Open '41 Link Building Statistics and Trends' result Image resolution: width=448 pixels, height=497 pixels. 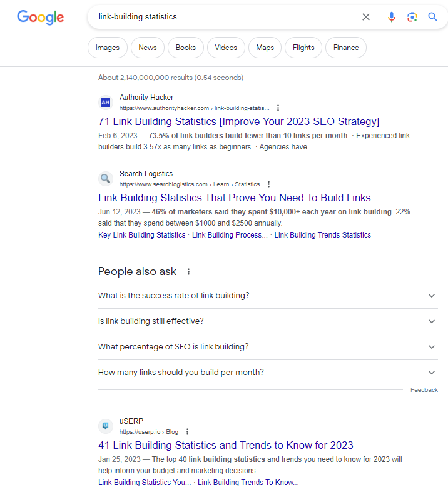[x=226, y=445]
